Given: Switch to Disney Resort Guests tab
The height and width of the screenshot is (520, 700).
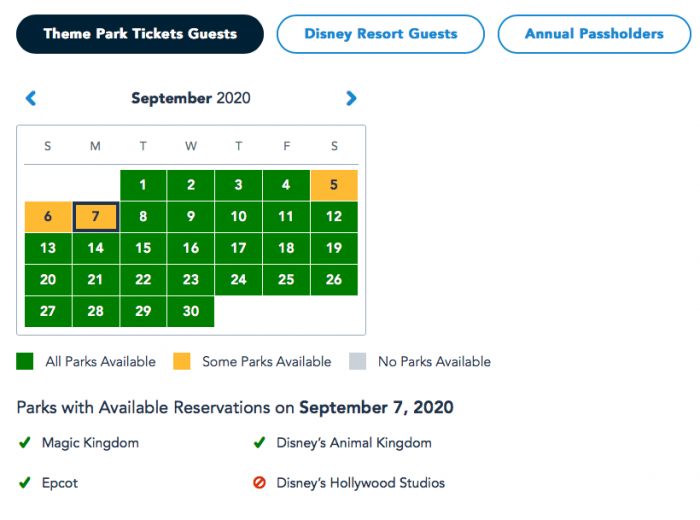Looking at the screenshot, I should coord(380,34).
